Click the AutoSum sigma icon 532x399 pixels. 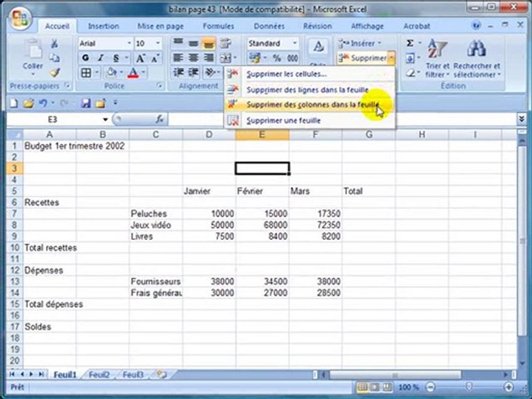[410, 43]
